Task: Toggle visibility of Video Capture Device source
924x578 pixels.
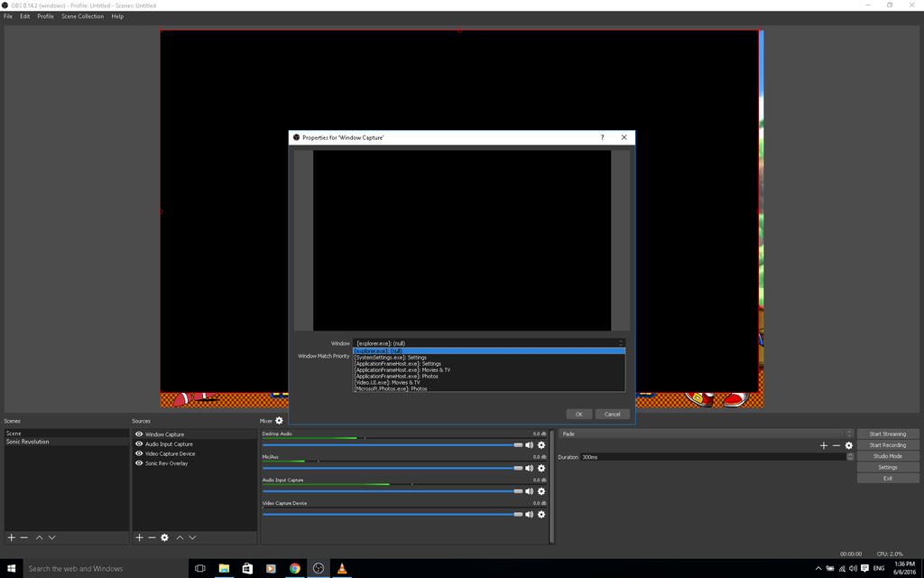Action: coord(139,453)
